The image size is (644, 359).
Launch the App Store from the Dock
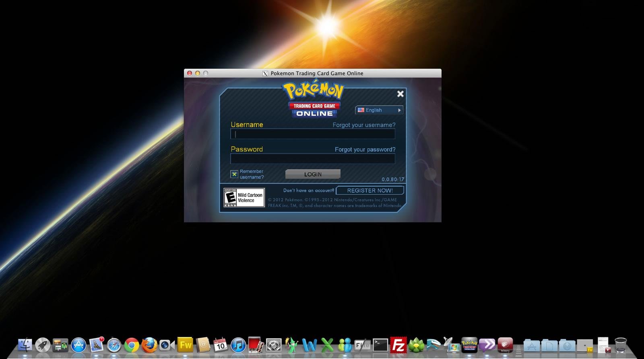(x=78, y=345)
